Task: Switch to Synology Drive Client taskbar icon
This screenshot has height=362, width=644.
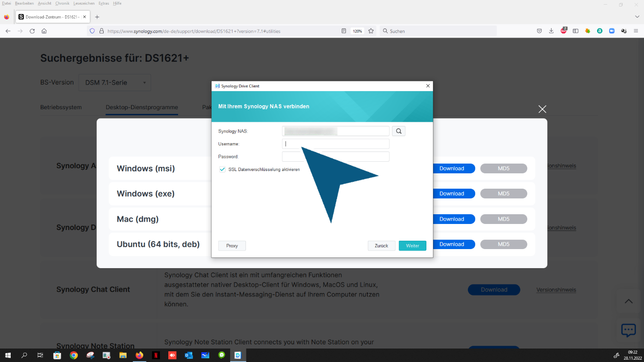Action: pos(238,355)
